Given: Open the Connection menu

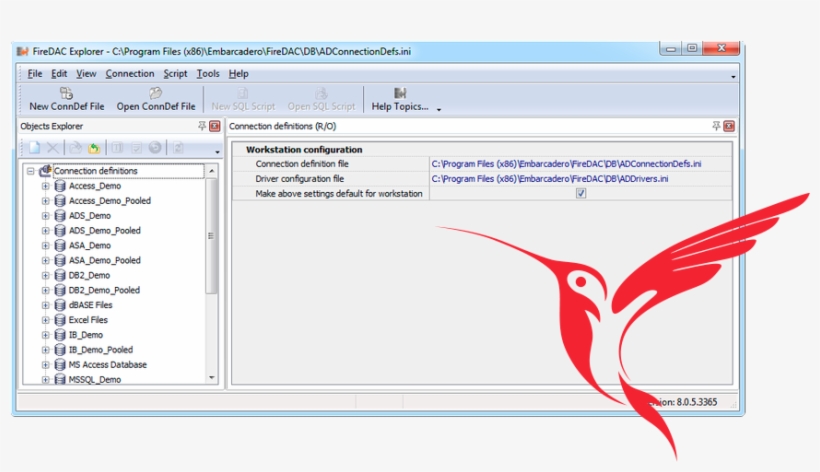Looking at the screenshot, I should (130, 74).
